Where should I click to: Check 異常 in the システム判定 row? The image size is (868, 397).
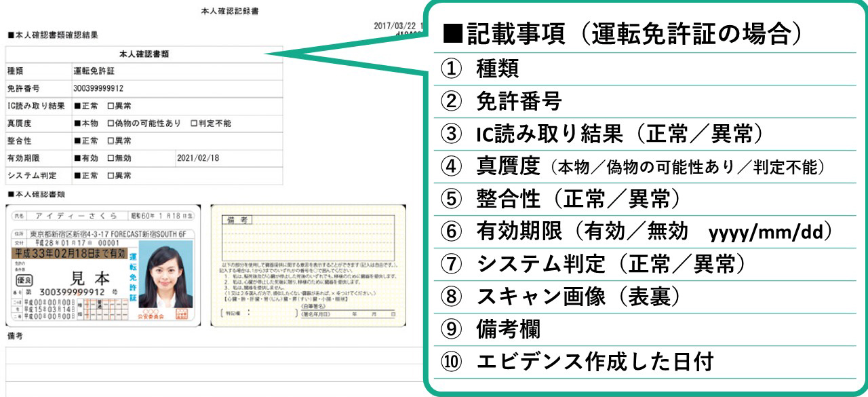coord(111,176)
